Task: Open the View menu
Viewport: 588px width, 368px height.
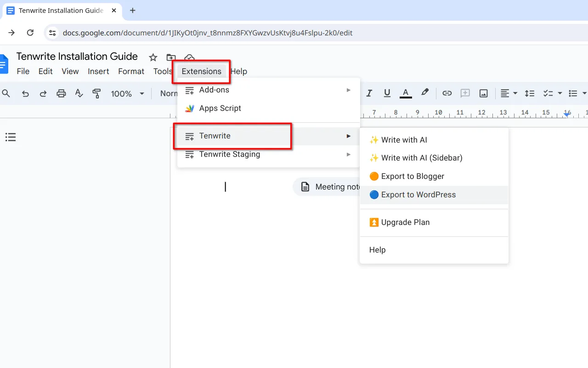Action: (x=70, y=71)
